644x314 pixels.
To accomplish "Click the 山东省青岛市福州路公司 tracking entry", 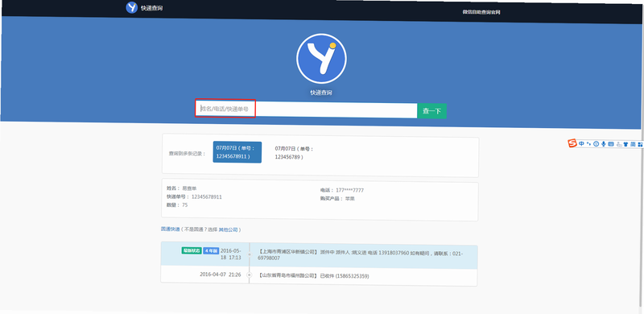I will pyautogui.click(x=313, y=276).
